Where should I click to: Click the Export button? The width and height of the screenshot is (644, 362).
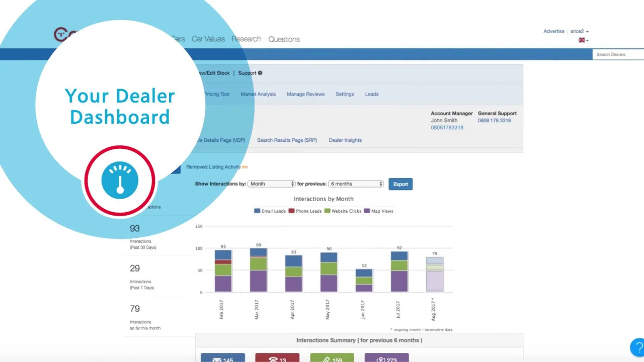tap(400, 184)
